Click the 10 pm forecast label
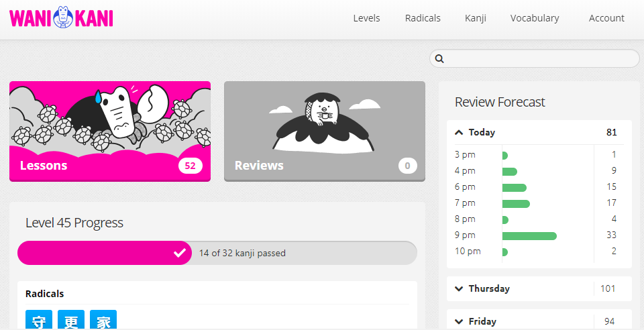Screen dimensions: 644x330 tap(468, 252)
